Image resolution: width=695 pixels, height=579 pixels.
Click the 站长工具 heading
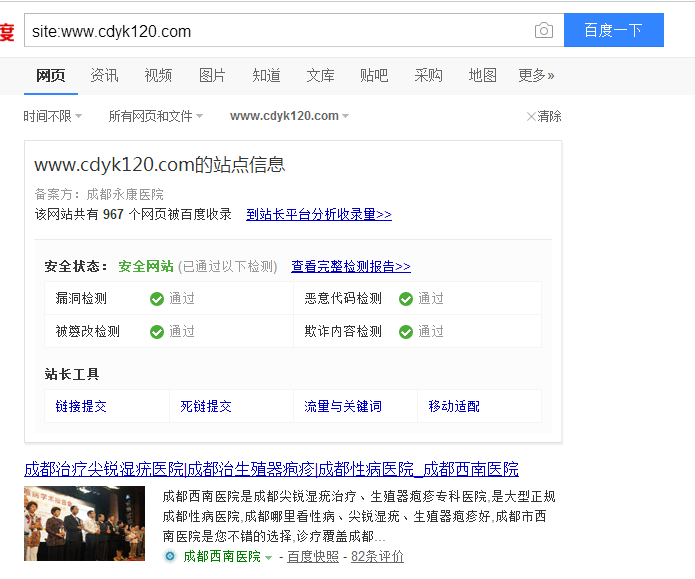[x=72, y=374]
